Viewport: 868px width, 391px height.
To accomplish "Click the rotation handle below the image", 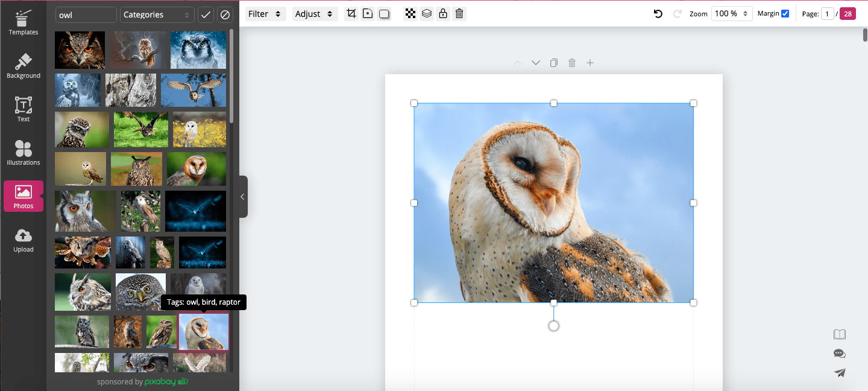I will 553,326.
